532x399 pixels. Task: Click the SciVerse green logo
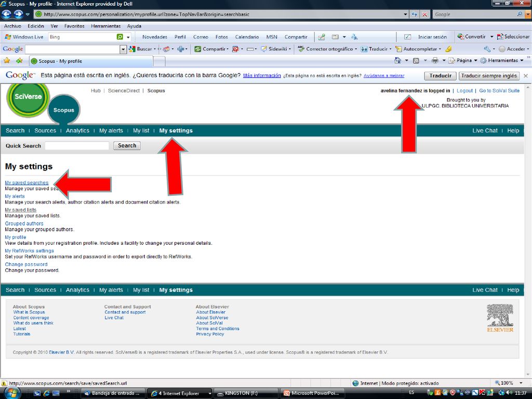pyautogui.click(x=28, y=99)
